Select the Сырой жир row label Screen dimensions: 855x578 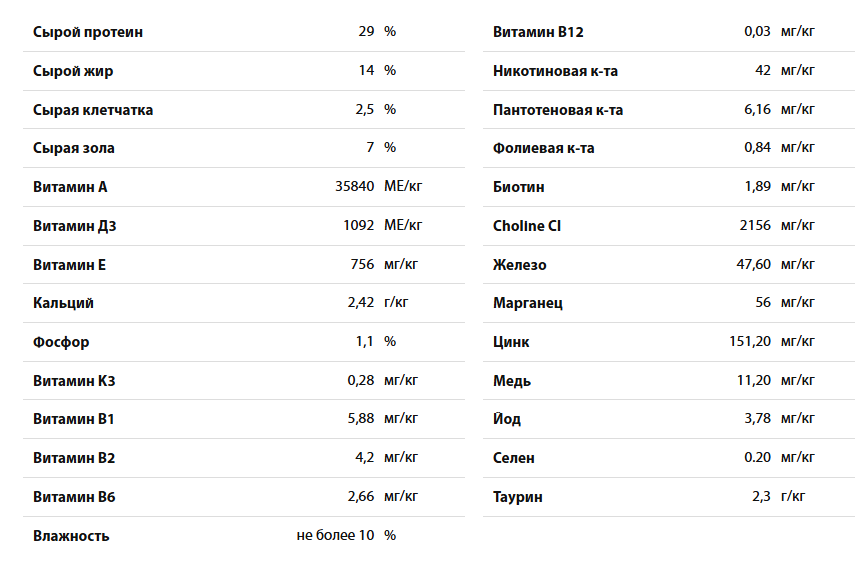pyautogui.click(x=73, y=71)
